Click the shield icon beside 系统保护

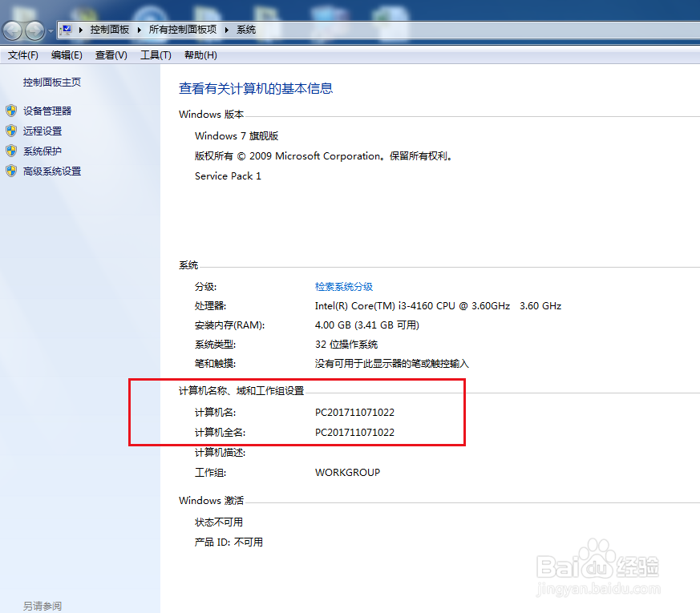pyautogui.click(x=11, y=151)
